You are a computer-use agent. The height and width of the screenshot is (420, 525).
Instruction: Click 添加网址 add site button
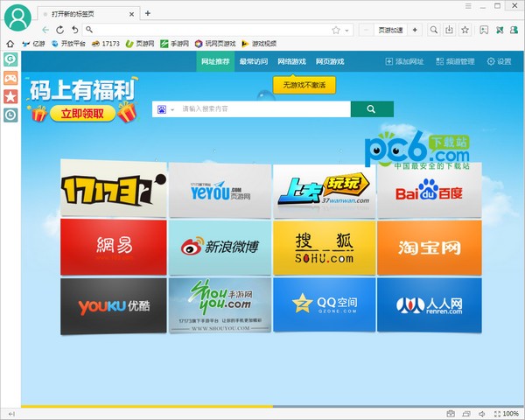(x=404, y=61)
